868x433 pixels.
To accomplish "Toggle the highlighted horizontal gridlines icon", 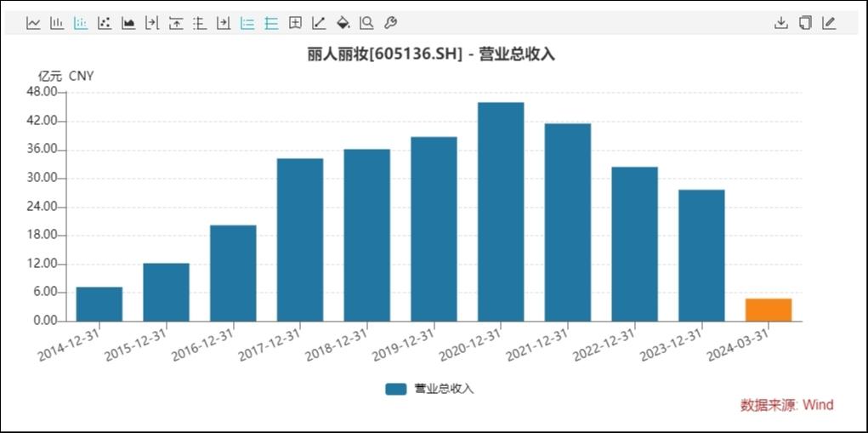I will (271, 23).
